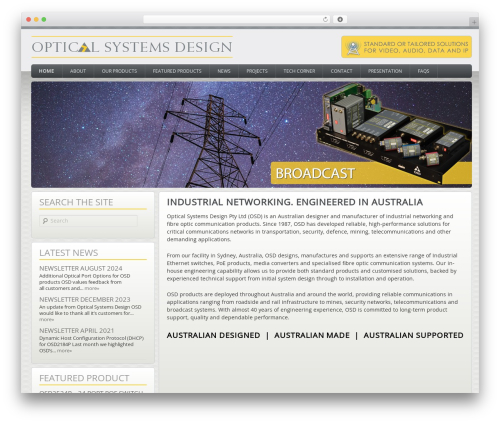Click the browser extension icon beside address bar
Viewport: 500px width, 423px height.
340,20
